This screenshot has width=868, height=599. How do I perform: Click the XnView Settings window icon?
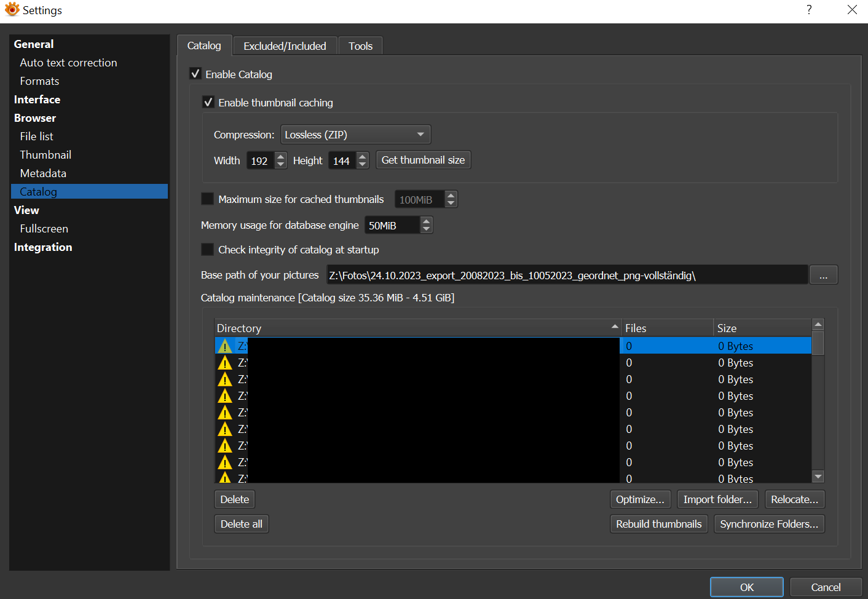[12, 9]
